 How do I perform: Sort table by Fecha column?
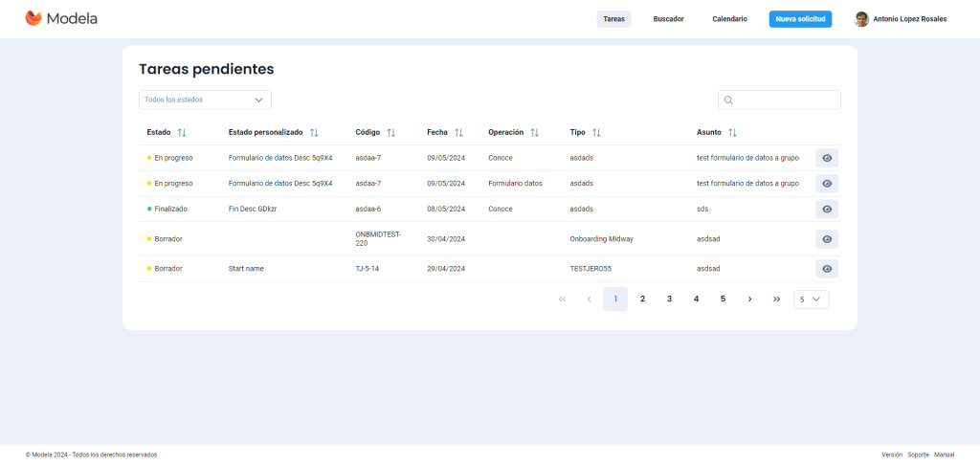(x=458, y=132)
